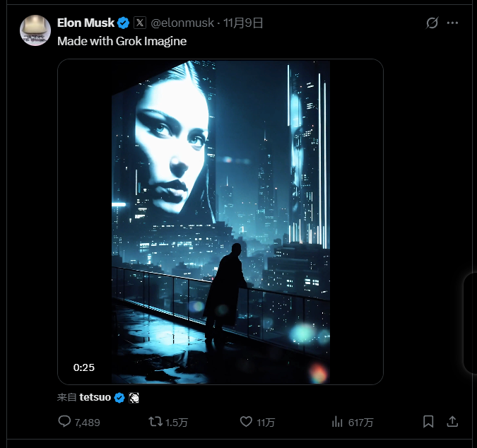Open Elon Musk's profile avatar
The image size is (477, 448).
35,30
